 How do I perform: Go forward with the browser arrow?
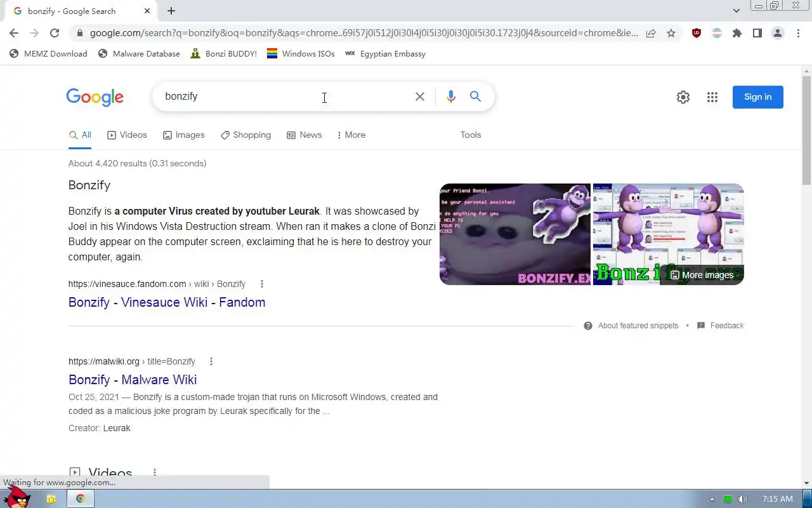[34, 33]
